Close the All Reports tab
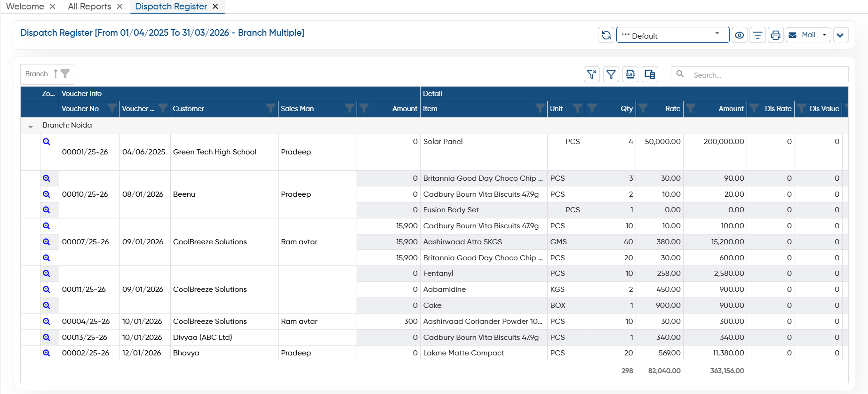Image resolution: width=868 pixels, height=394 pixels. coord(120,7)
